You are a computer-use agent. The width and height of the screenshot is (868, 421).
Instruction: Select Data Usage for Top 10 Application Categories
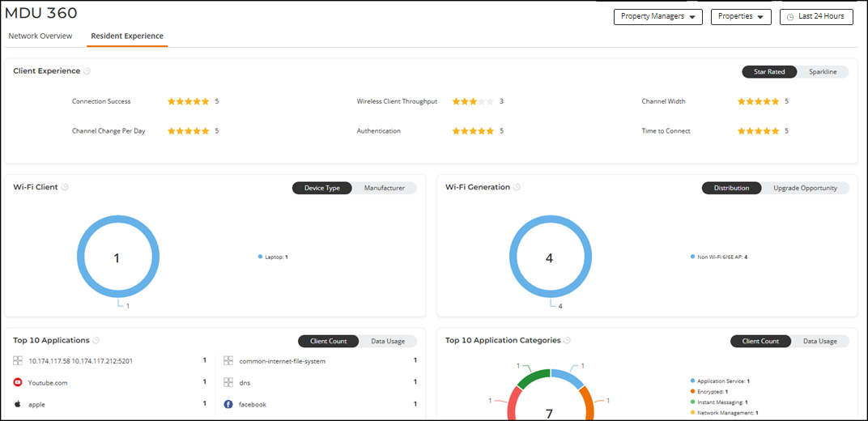point(820,342)
